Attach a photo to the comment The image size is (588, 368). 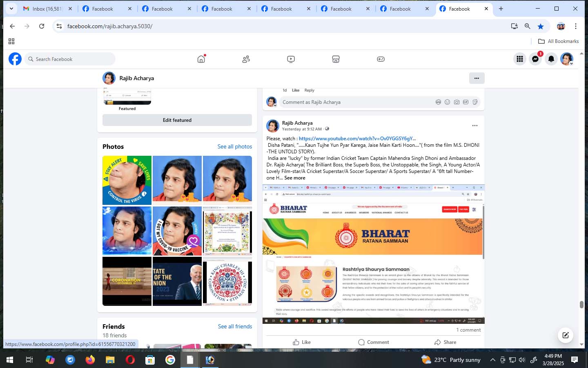(x=457, y=102)
